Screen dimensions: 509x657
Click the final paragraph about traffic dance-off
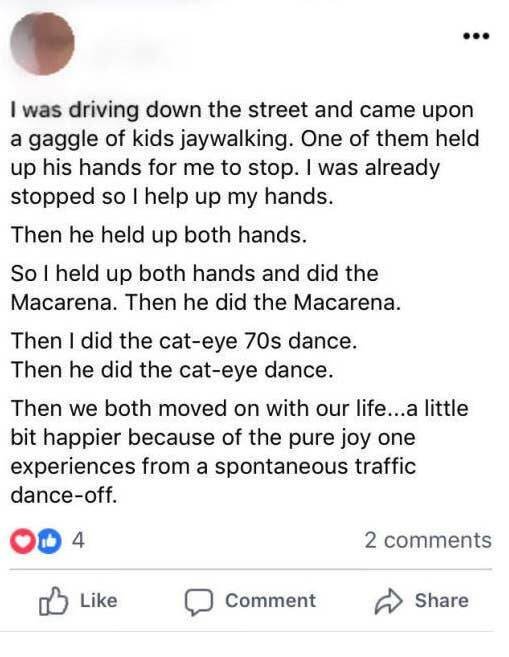[x=239, y=452]
